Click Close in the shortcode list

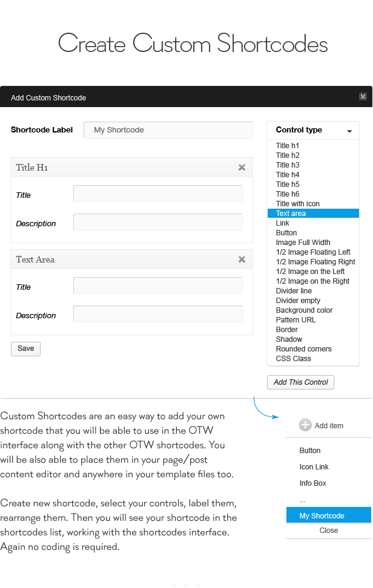click(x=329, y=531)
